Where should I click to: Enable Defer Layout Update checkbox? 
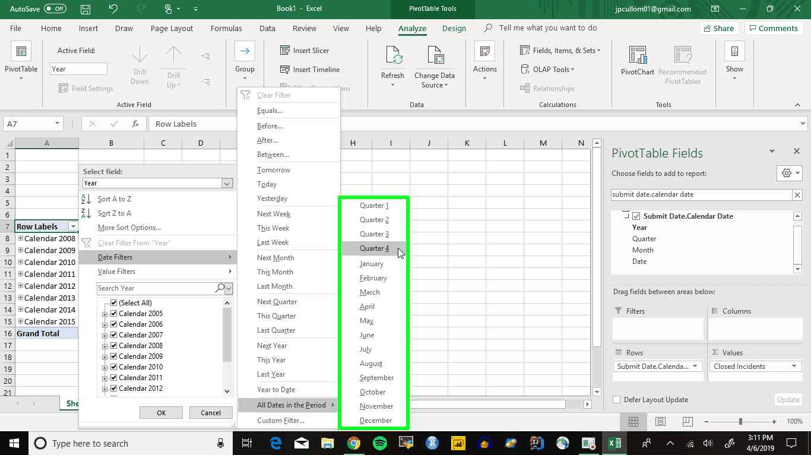click(616, 400)
